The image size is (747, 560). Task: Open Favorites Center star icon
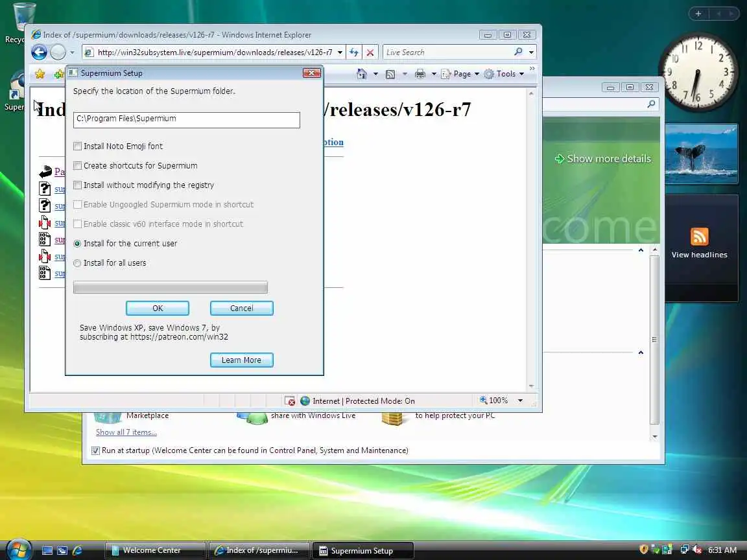tap(40, 74)
